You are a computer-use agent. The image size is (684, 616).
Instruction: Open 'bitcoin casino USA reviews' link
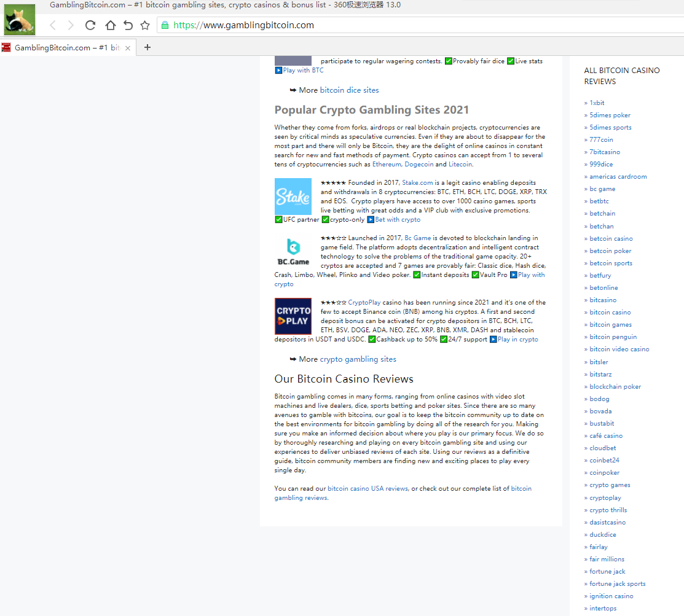368,489
